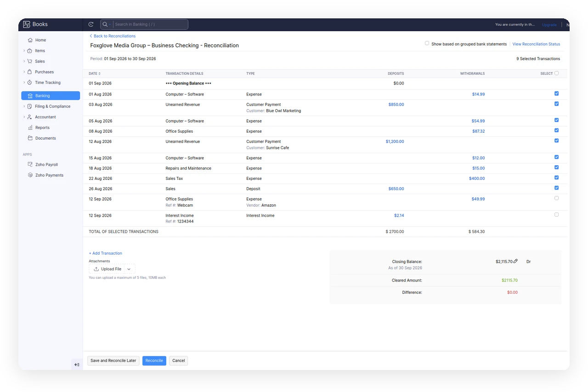The image size is (588, 392).
Task: Edit closing balance with pencil icon
Action: [x=515, y=261]
